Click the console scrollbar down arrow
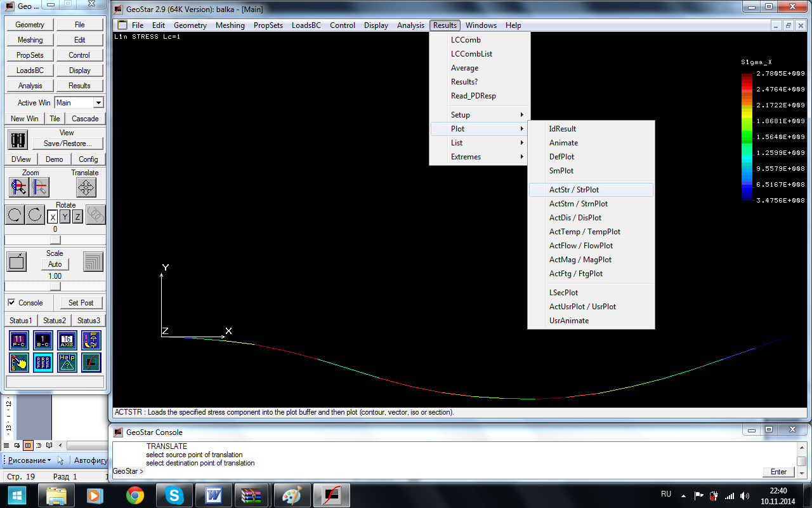Screen dimensions: 812x508 [802, 474]
